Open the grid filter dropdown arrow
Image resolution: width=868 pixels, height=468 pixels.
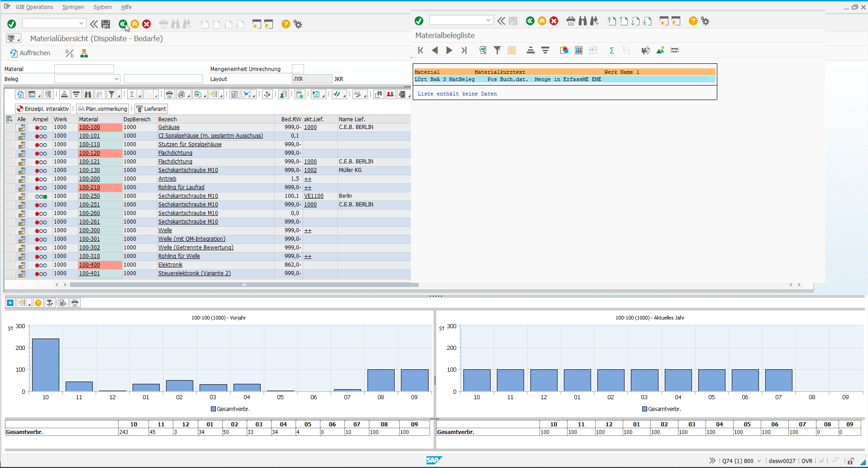(119, 95)
